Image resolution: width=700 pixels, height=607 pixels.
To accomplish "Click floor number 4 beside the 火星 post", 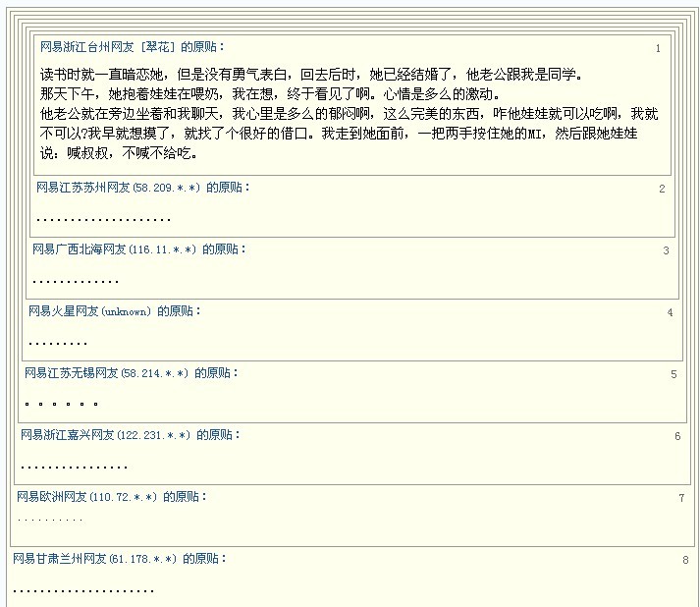I will (x=670, y=312).
